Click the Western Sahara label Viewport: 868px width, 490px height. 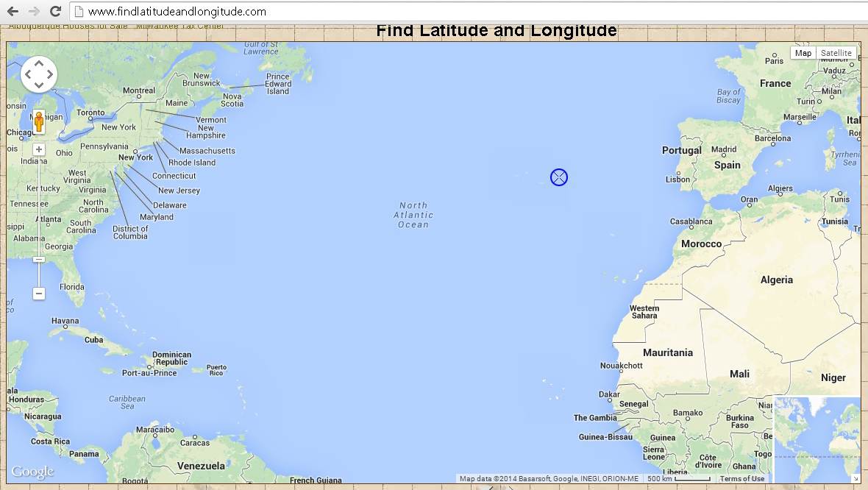644,312
